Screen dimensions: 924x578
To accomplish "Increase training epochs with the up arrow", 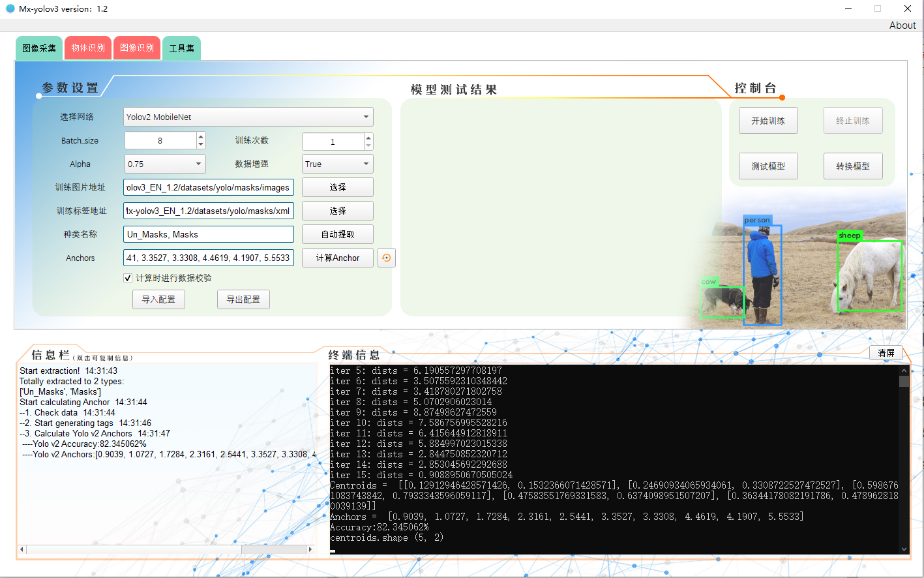I will (x=368, y=137).
